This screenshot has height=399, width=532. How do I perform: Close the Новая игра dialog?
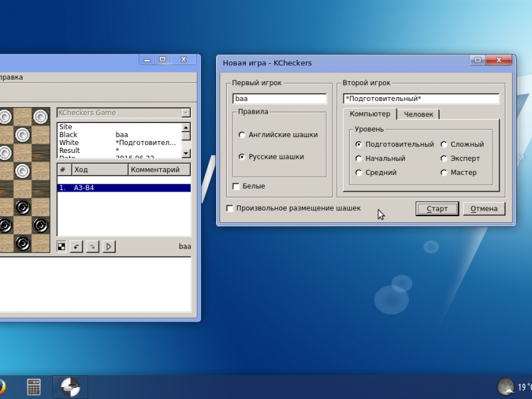(x=499, y=60)
